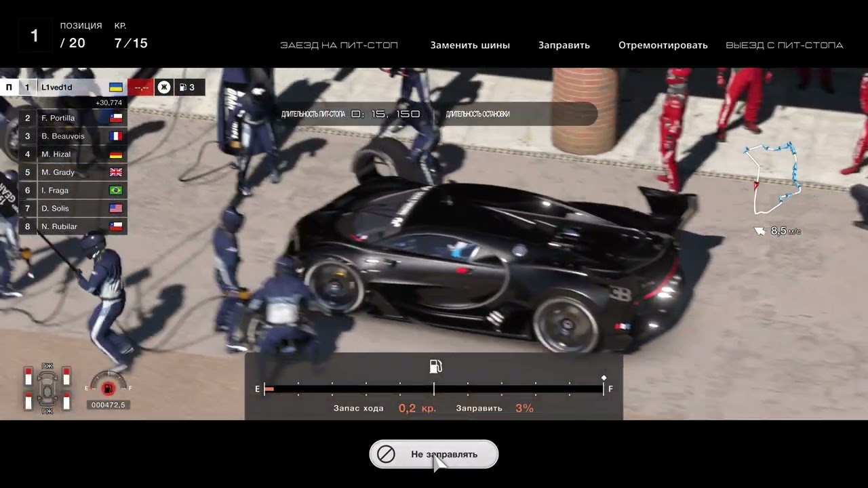Click the 'Заправить' 3% value

(x=524, y=408)
